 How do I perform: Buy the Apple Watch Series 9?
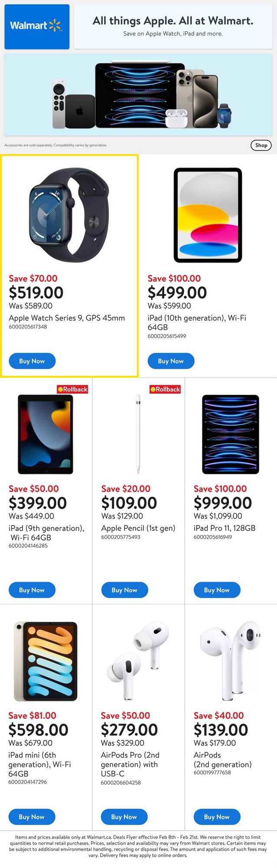(32, 361)
